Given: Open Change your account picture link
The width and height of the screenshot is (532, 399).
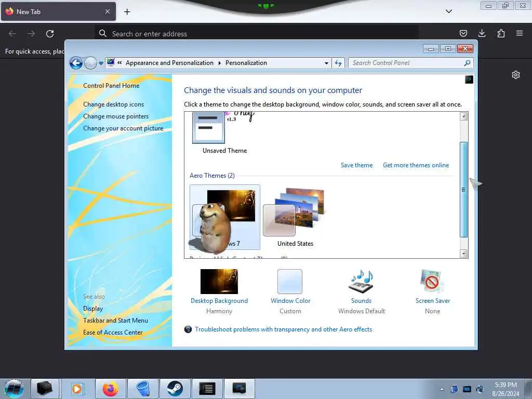Looking at the screenshot, I should click(x=123, y=128).
